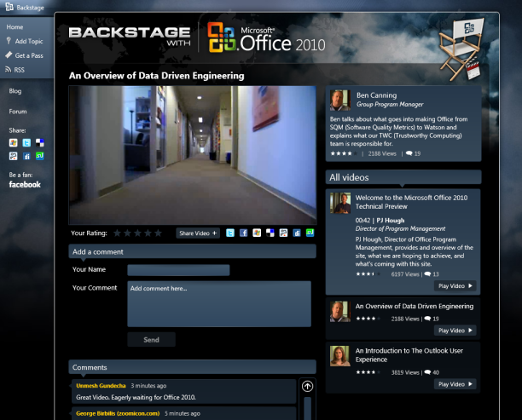Screen dimensions: 522x420
Task: Click the Facebook icon beside Share Video
Action: 243,233
